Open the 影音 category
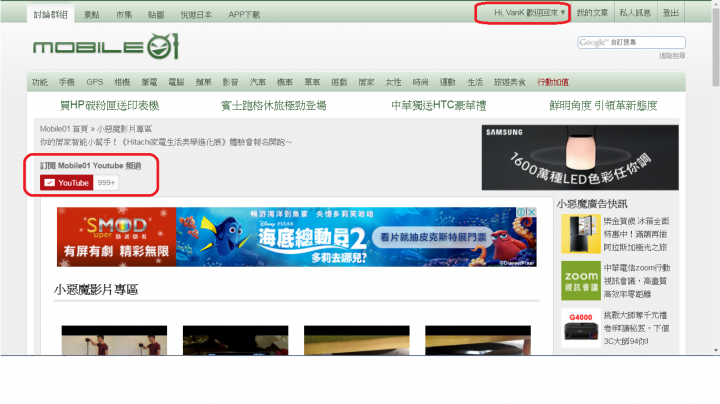720x404 pixels. click(231, 82)
